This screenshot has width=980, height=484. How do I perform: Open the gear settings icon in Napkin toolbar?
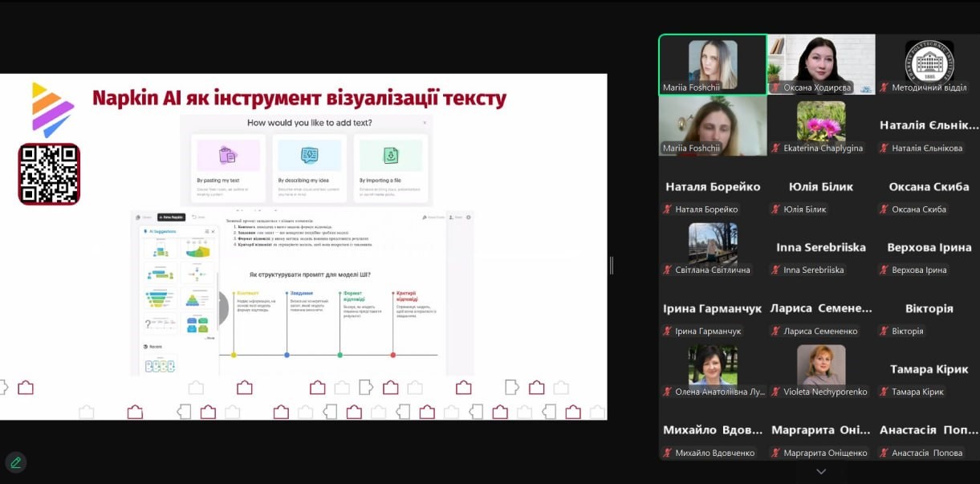click(469, 217)
